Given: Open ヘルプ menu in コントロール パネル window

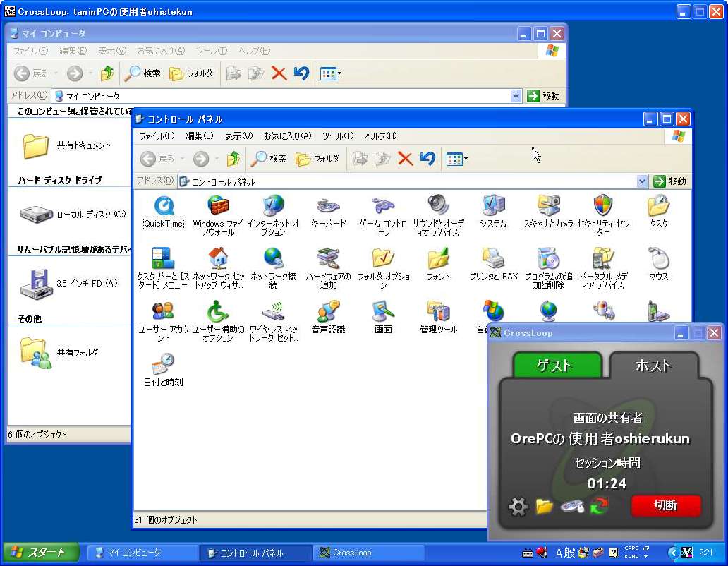Looking at the screenshot, I should click(380, 136).
